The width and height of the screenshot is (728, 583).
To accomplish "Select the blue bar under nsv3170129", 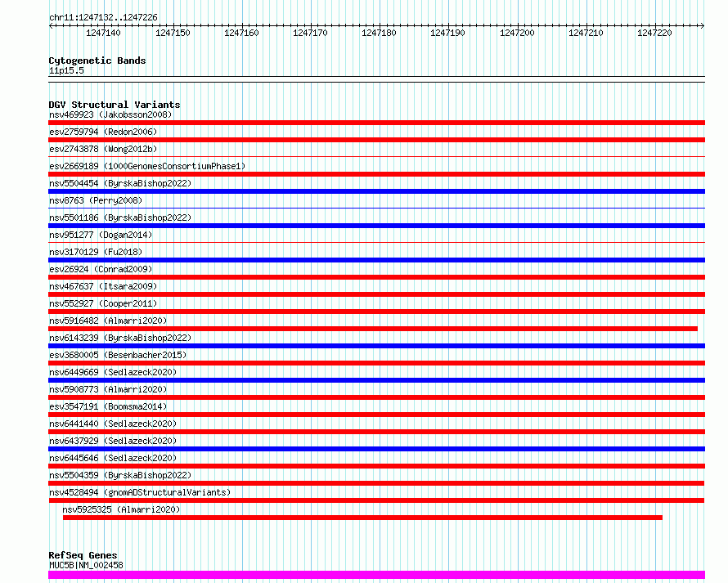I will 376,260.
